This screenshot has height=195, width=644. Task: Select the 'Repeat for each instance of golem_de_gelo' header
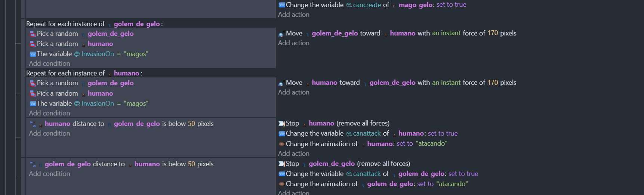[x=95, y=24]
